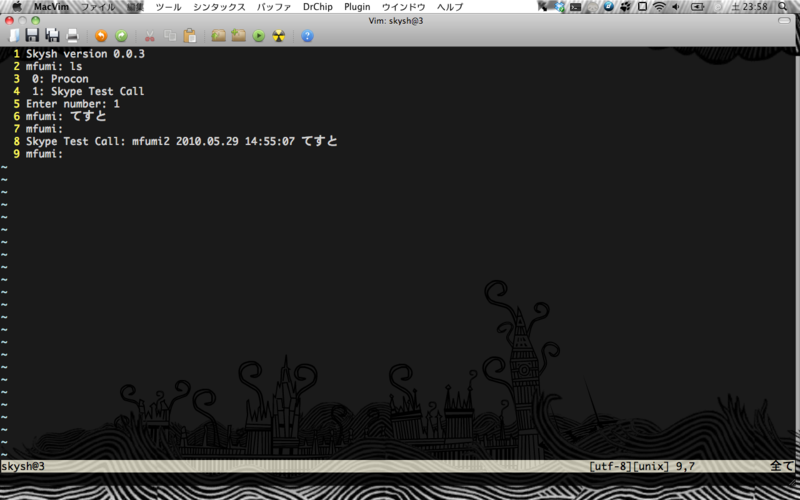Open the ファイル menu
This screenshot has height=500, width=800.
pyautogui.click(x=98, y=7)
